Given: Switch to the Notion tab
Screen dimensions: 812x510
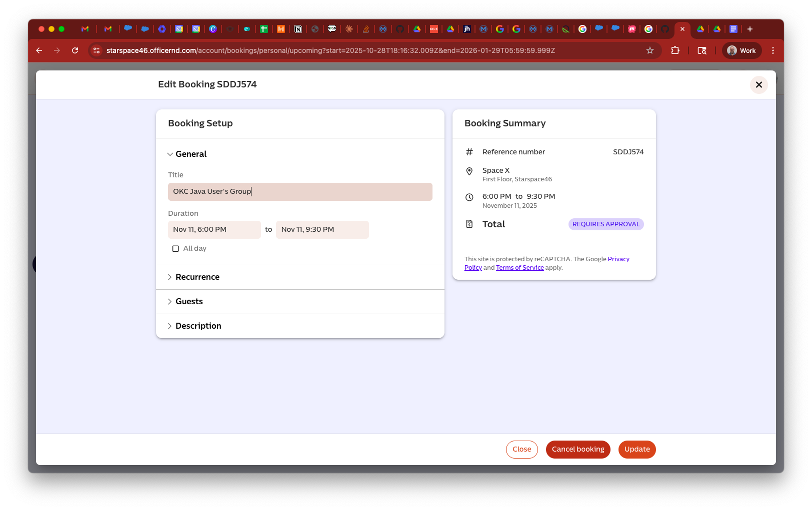Looking at the screenshot, I should pyautogui.click(x=298, y=29).
